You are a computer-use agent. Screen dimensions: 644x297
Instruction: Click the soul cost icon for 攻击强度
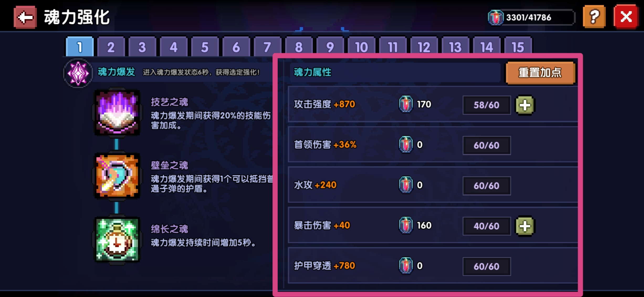tap(406, 104)
